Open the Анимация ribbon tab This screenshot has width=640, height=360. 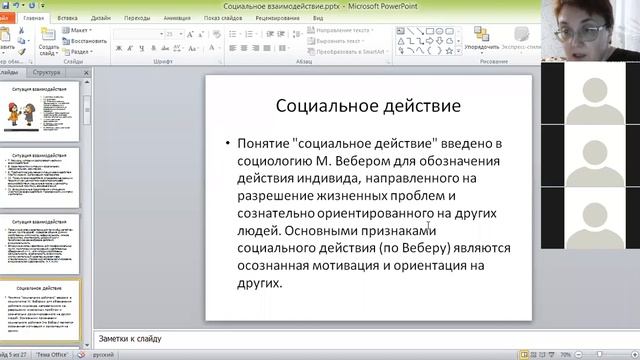pyautogui.click(x=177, y=18)
